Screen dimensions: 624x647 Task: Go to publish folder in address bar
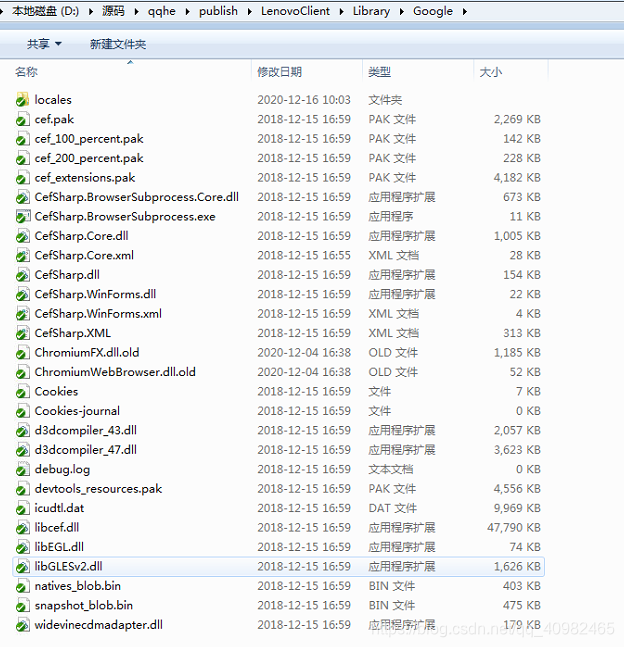[x=218, y=11]
